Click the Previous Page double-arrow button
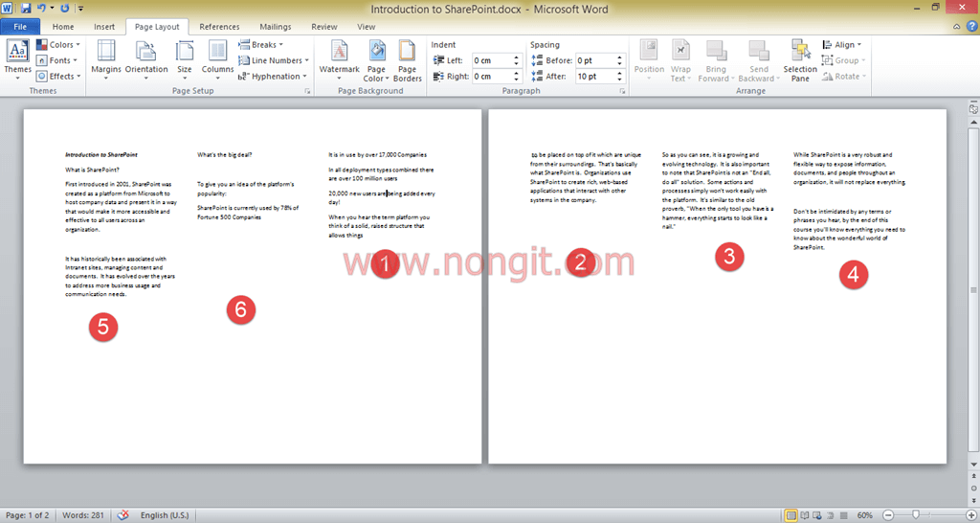The height and width of the screenshot is (523, 980). tap(973, 475)
